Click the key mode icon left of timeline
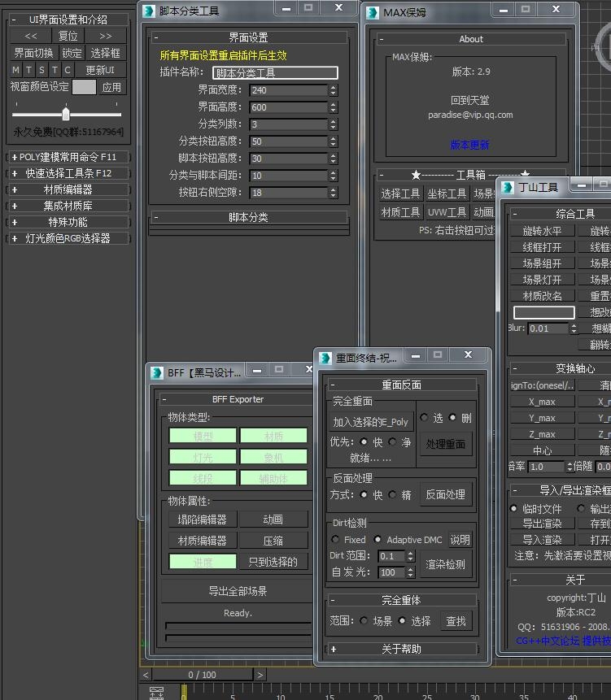Image resolution: width=611 pixels, height=700 pixels. [x=156, y=693]
